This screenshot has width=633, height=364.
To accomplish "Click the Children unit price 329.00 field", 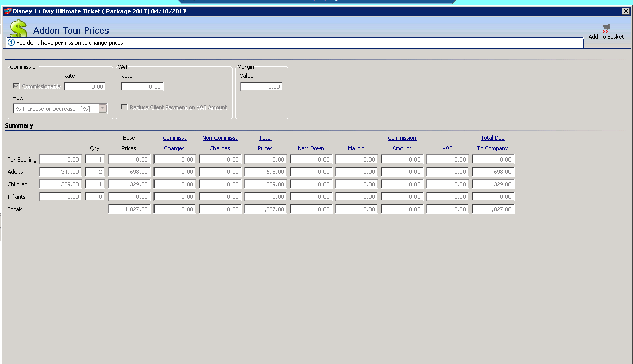I will [60, 184].
